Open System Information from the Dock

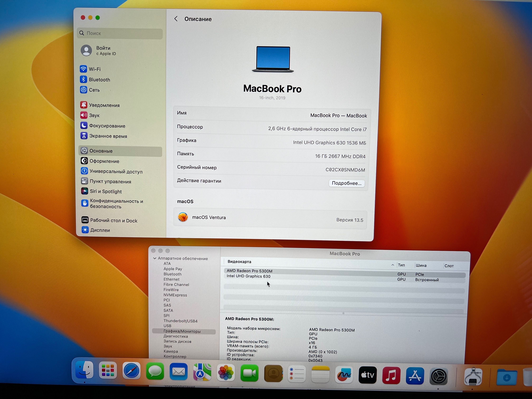coord(473,377)
